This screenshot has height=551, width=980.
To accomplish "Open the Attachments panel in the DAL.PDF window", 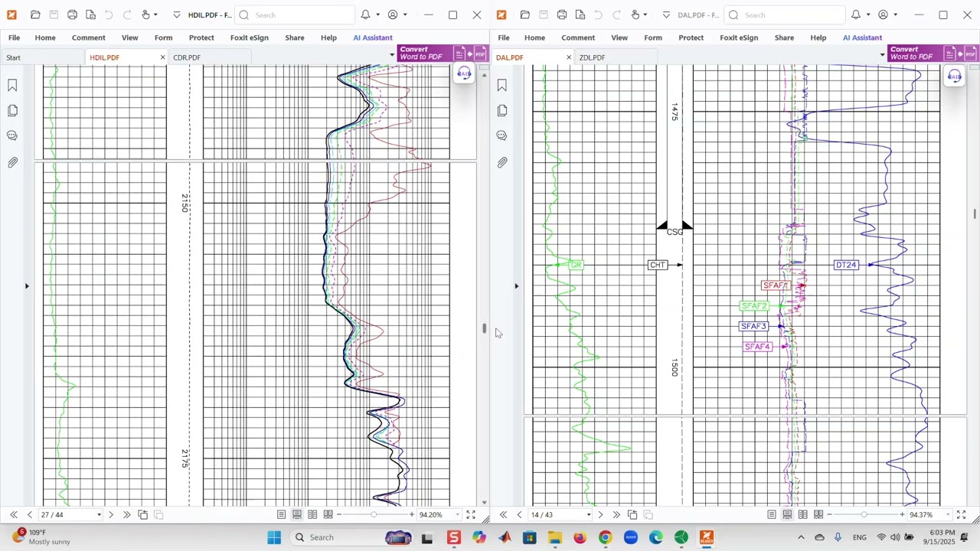I will point(502,162).
